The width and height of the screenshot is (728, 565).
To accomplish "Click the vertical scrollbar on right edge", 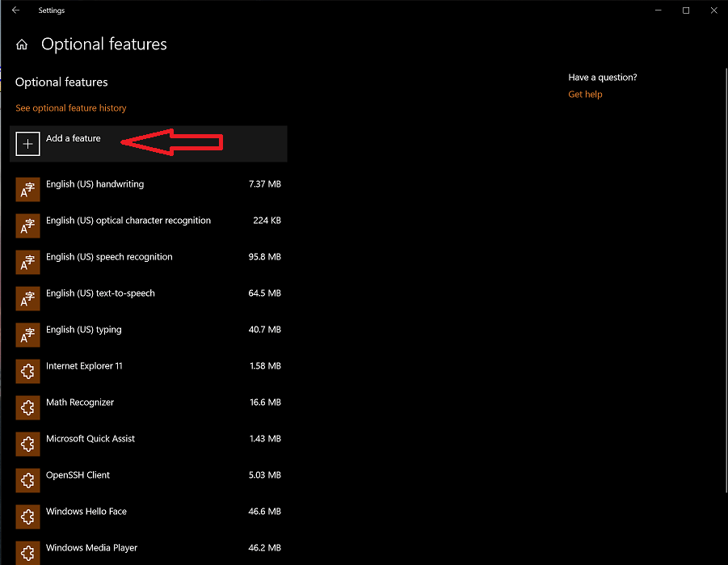I will click(x=726, y=280).
